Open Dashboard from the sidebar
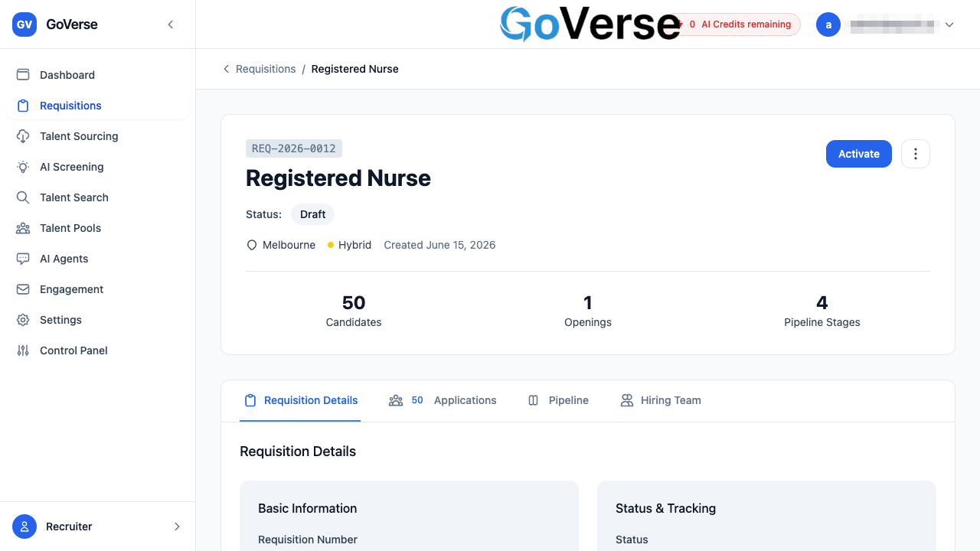The height and width of the screenshot is (551, 980). pos(97,75)
